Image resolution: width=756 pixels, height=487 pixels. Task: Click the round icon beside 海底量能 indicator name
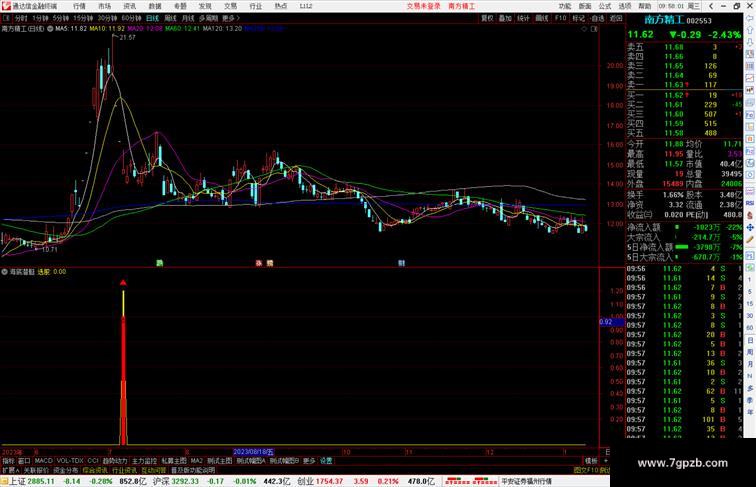(4, 272)
